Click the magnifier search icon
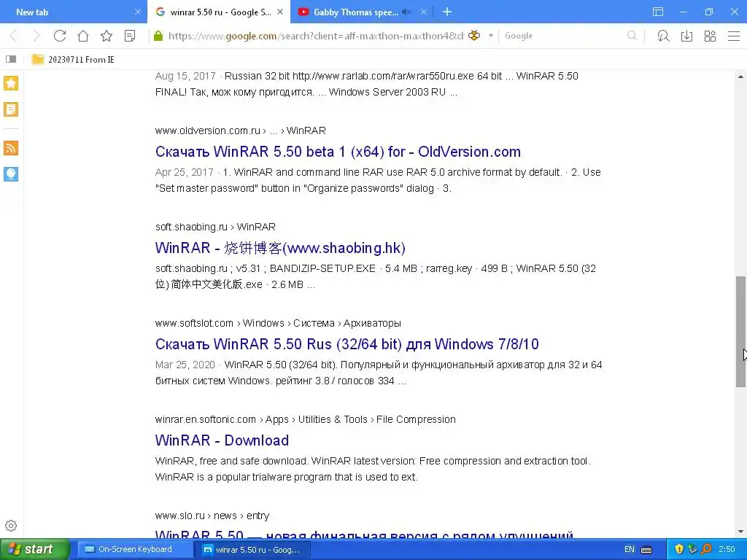 (632, 36)
